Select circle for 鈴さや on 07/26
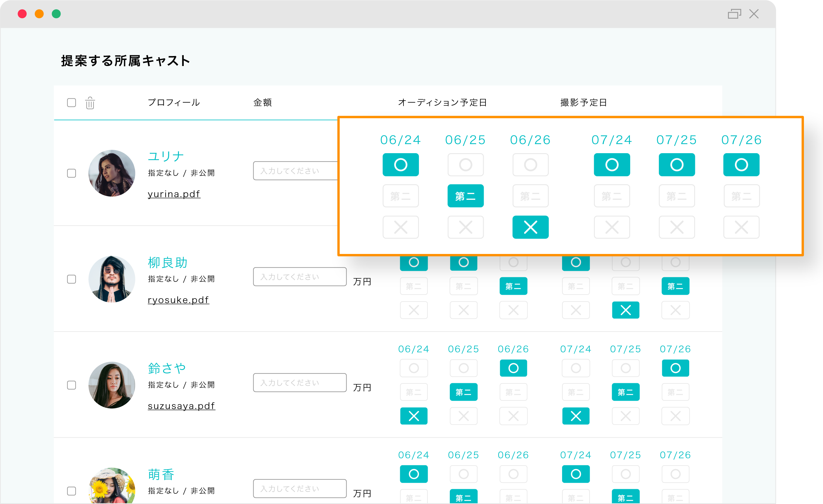This screenshot has height=504, width=823. [x=675, y=368]
